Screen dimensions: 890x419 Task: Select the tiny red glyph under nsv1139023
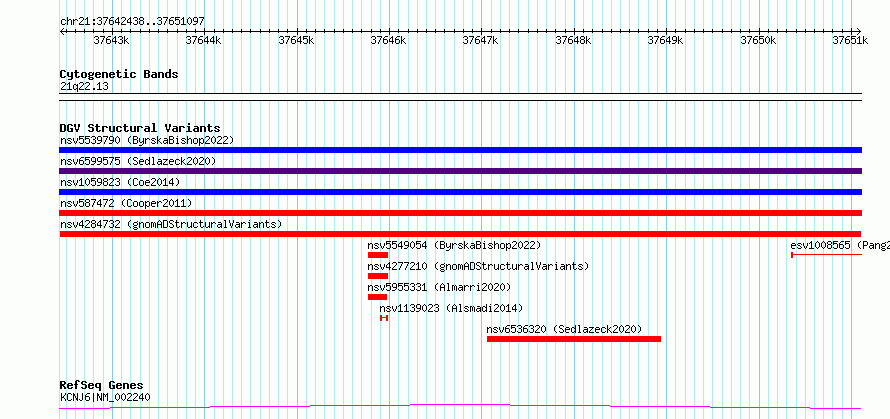coord(384,318)
